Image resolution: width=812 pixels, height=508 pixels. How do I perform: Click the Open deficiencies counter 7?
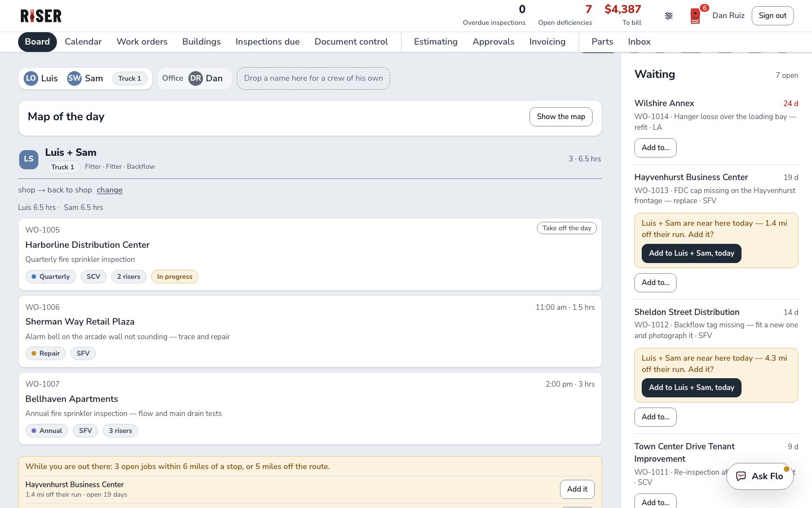click(x=565, y=15)
